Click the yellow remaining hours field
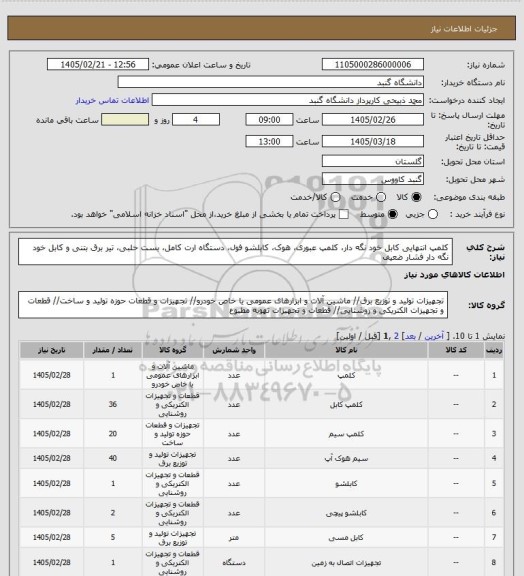Screen dimensions: 524x576 click(125, 120)
